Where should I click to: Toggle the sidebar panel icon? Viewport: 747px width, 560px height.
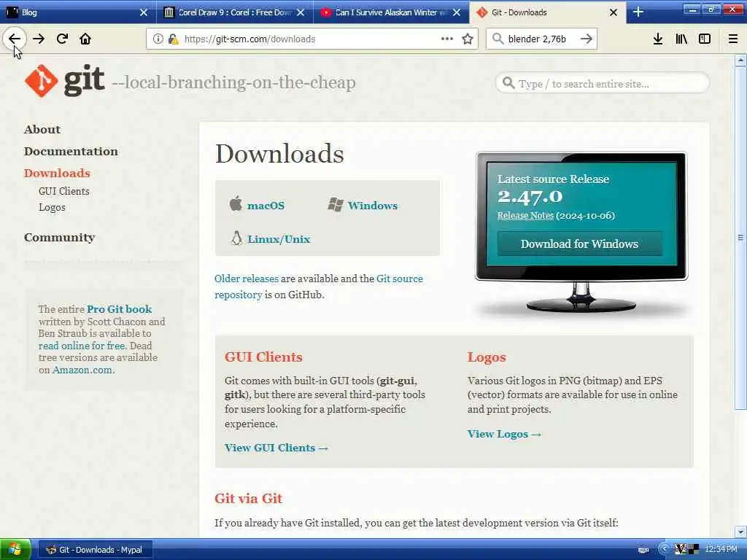(x=705, y=39)
